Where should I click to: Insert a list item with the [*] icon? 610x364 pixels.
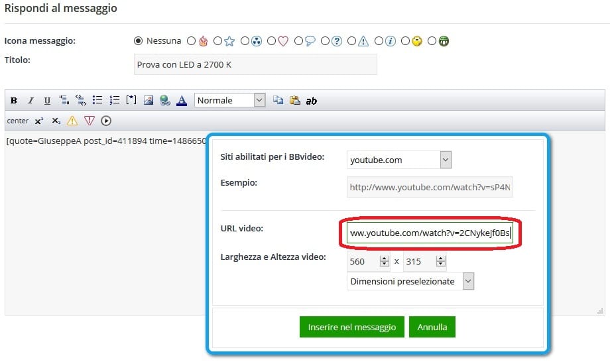click(x=131, y=100)
